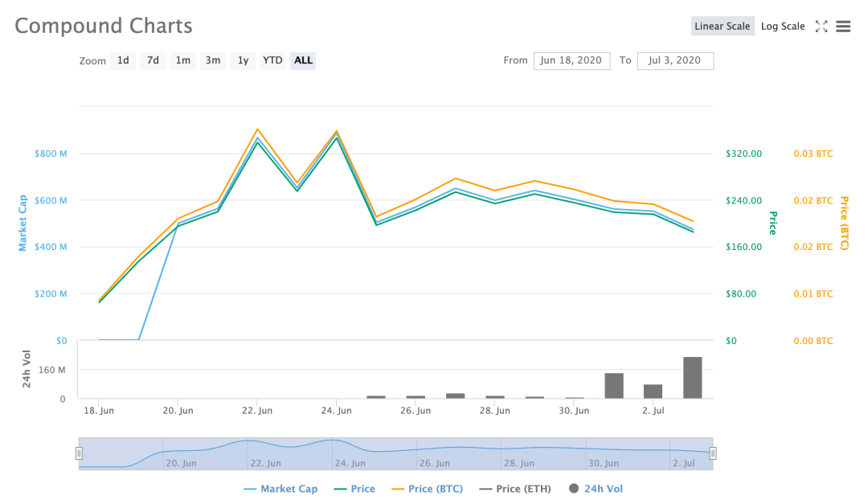Switch to Linear Scale
This screenshot has width=868, height=500.
click(723, 26)
